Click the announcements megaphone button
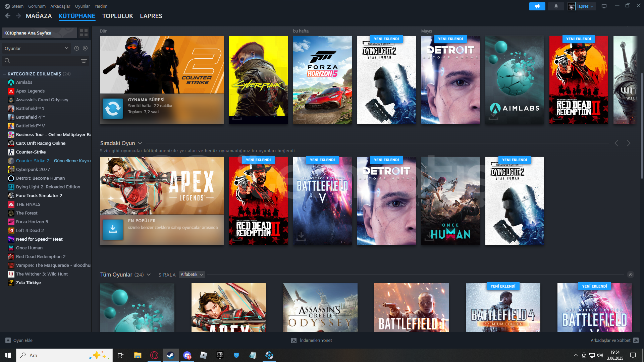 pyautogui.click(x=537, y=6)
